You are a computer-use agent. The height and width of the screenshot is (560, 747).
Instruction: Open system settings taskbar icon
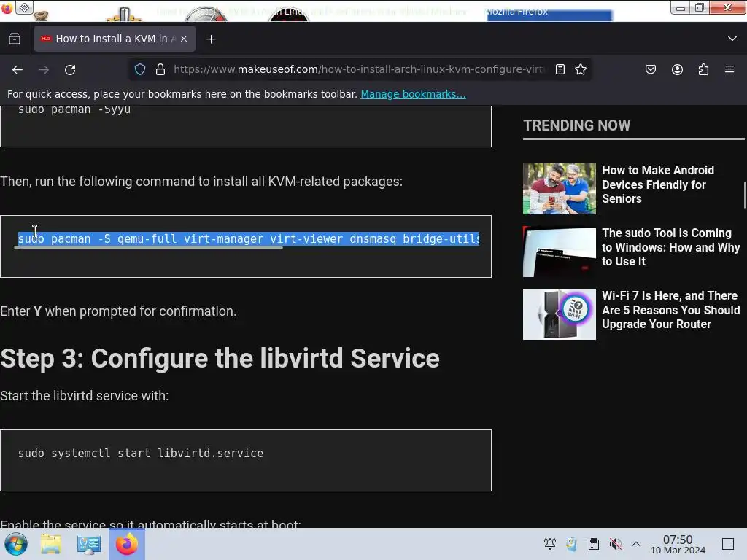(x=88, y=544)
